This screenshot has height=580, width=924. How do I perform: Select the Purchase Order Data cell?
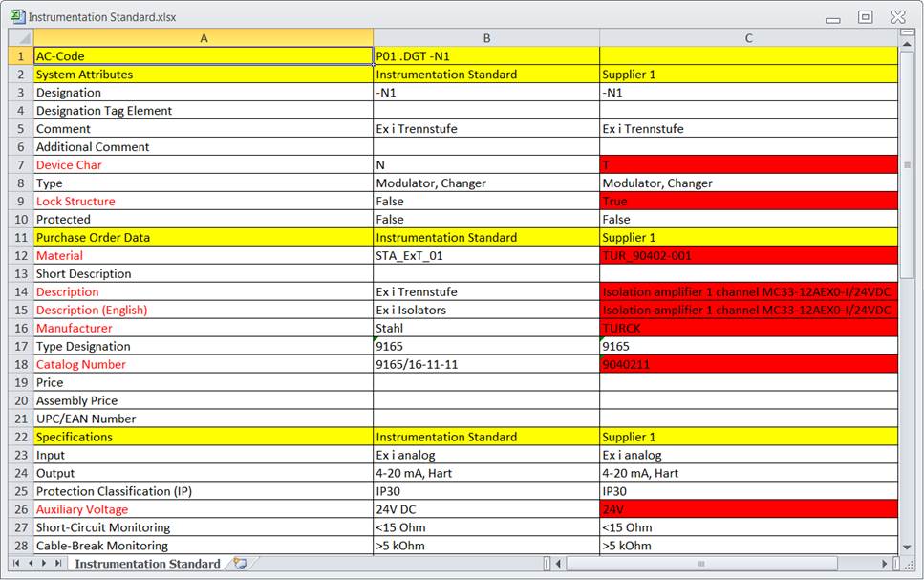pyautogui.click(x=204, y=238)
